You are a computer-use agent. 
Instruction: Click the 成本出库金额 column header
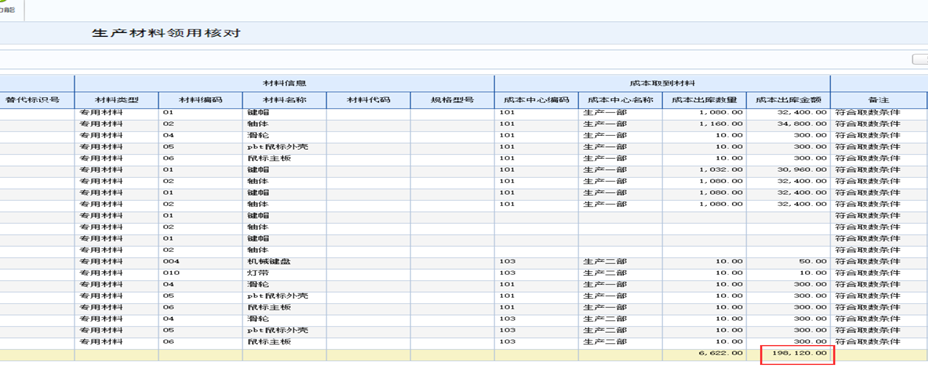(x=788, y=100)
